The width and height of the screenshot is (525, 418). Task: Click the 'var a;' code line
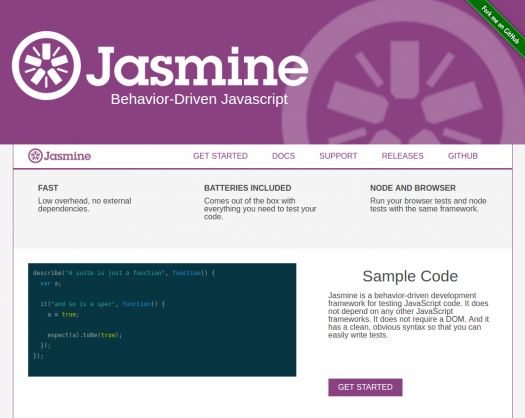(x=51, y=283)
